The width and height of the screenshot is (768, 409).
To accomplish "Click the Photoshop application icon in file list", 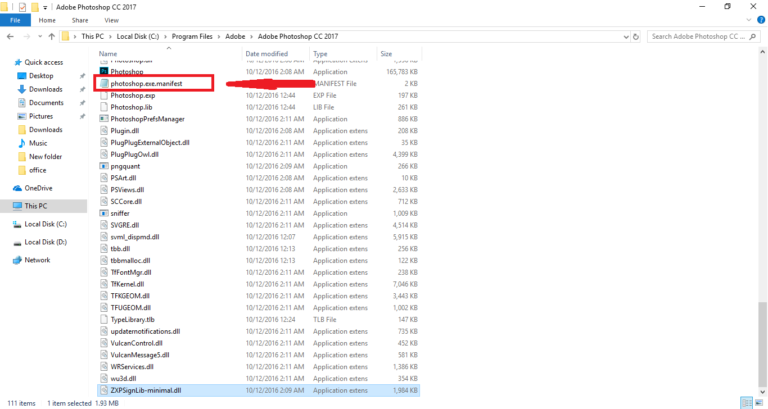I will pos(104,72).
